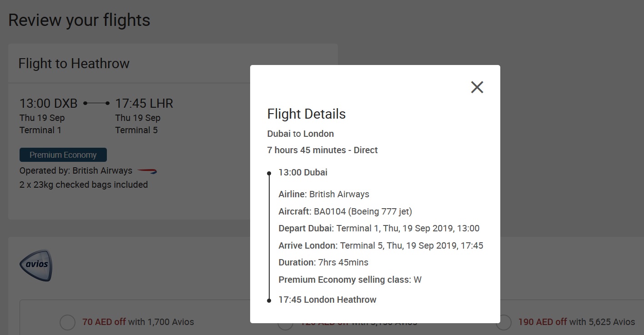Click the 7 hours 45 minutes Direct text
Viewport: 644px width, 335px height.
click(322, 150)
